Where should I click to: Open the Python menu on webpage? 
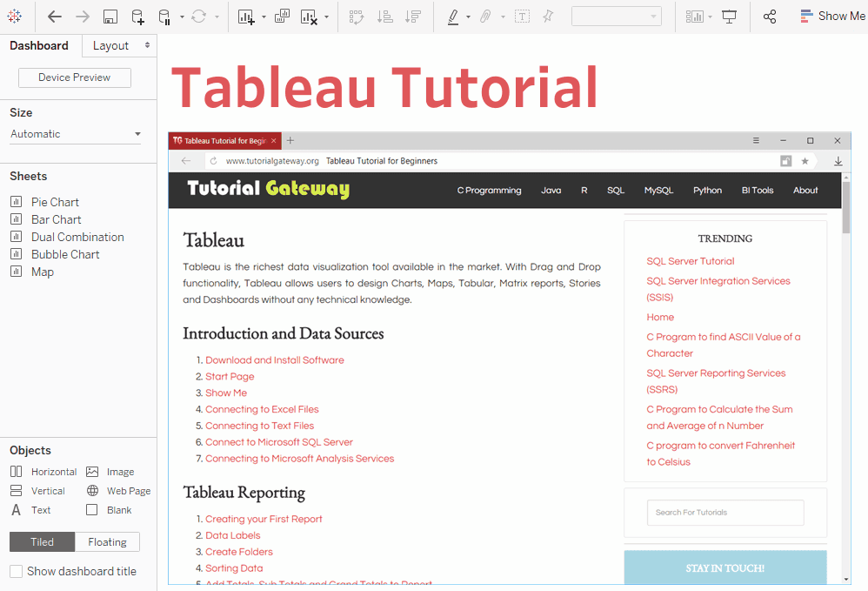(707, 190)
